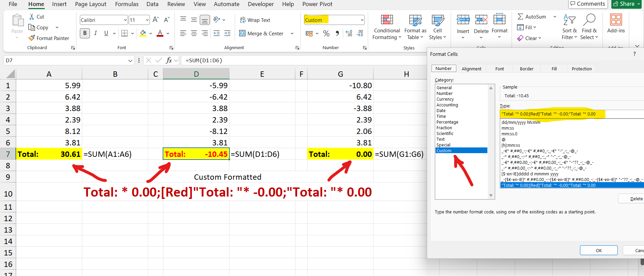The image size is (644, 276).
Task: Toggle Wrap Text
Action: point(255,20)
